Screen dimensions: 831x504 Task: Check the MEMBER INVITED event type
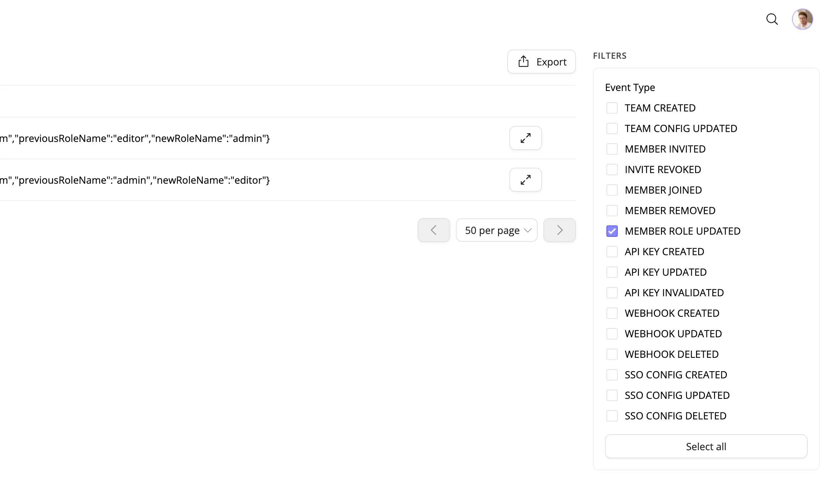pyautogui.click(x=612, y=149)
